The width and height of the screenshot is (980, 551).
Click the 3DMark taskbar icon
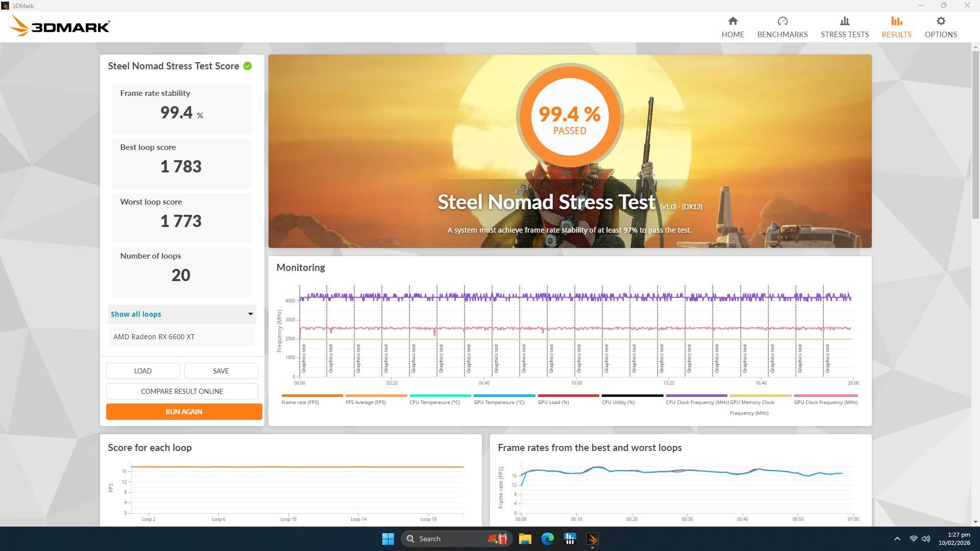coord(593,539)
